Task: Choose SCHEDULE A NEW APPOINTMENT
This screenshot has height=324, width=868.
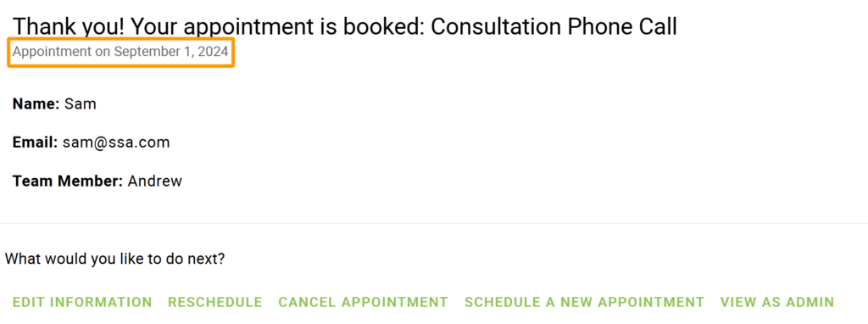Action: [583, 303]
